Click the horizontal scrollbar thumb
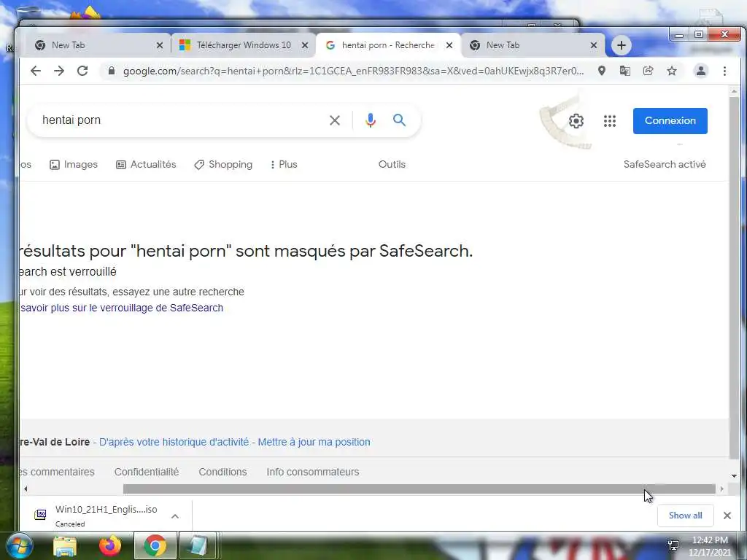 point(419,489)
